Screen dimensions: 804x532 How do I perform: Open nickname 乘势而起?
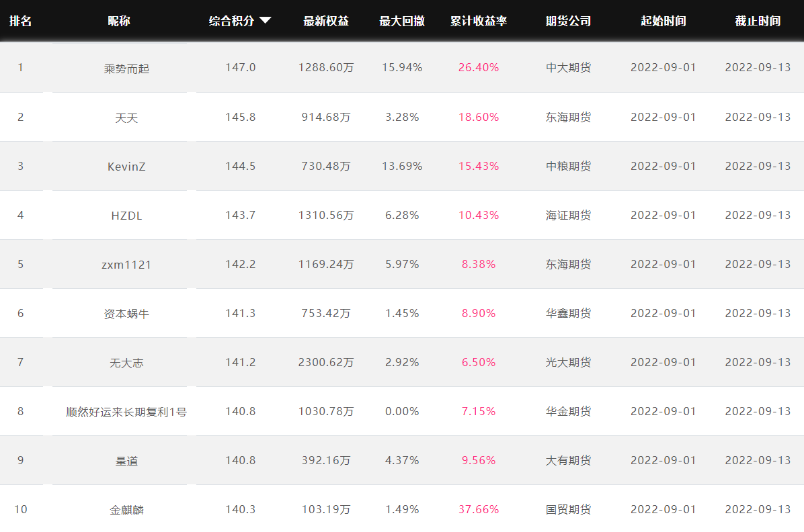[x=126, y=69]
